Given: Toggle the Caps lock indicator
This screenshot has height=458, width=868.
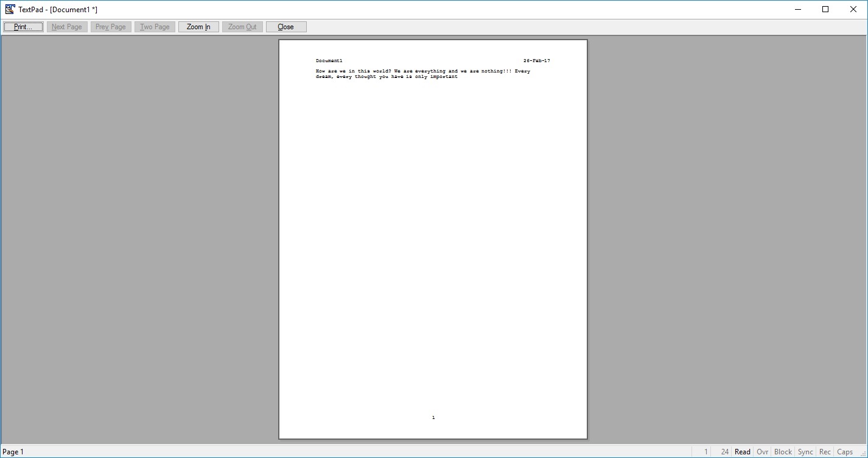Looking at the screenshot, I should tap(845, 451).
